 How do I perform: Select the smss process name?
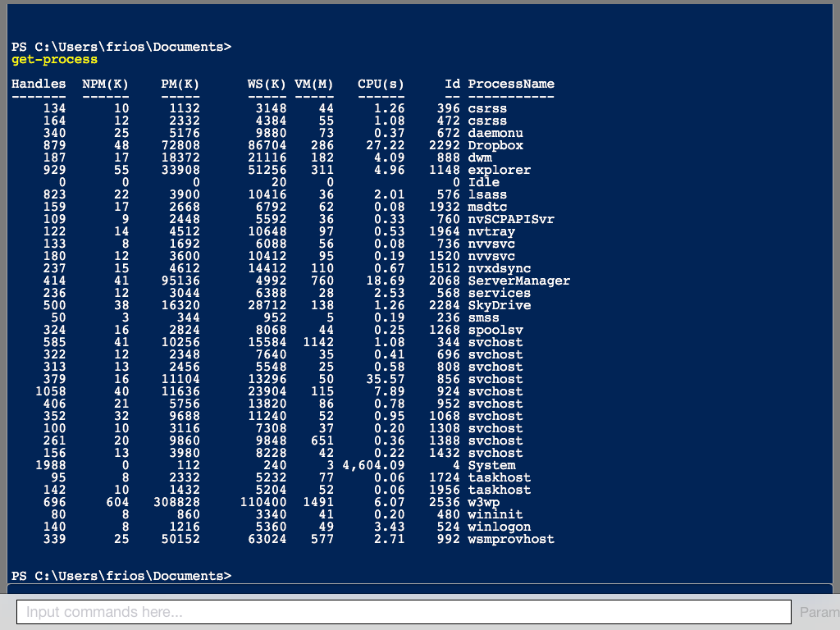pos(484,318)
